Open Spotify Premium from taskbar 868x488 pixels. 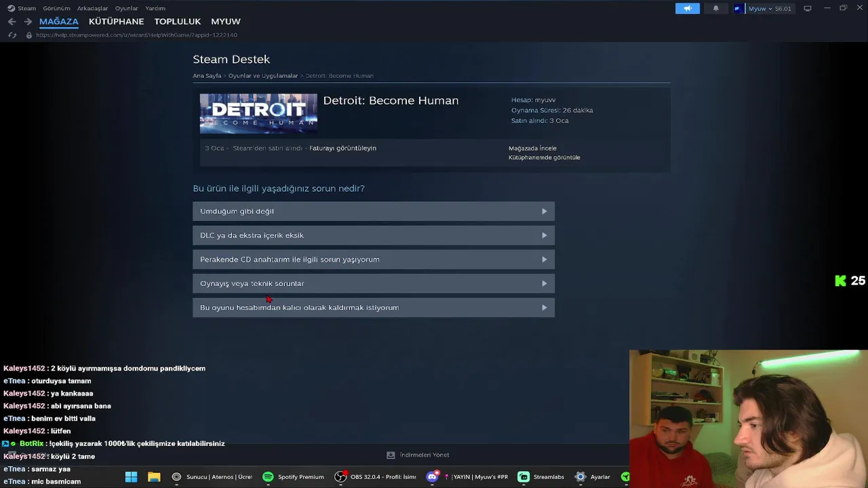click(x=294, y=477)
